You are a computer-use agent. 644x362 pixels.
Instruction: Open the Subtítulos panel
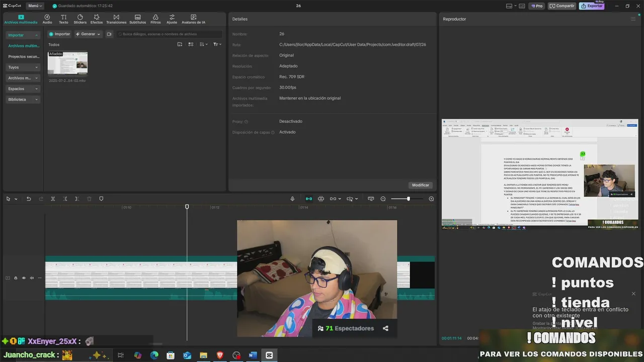137,19
